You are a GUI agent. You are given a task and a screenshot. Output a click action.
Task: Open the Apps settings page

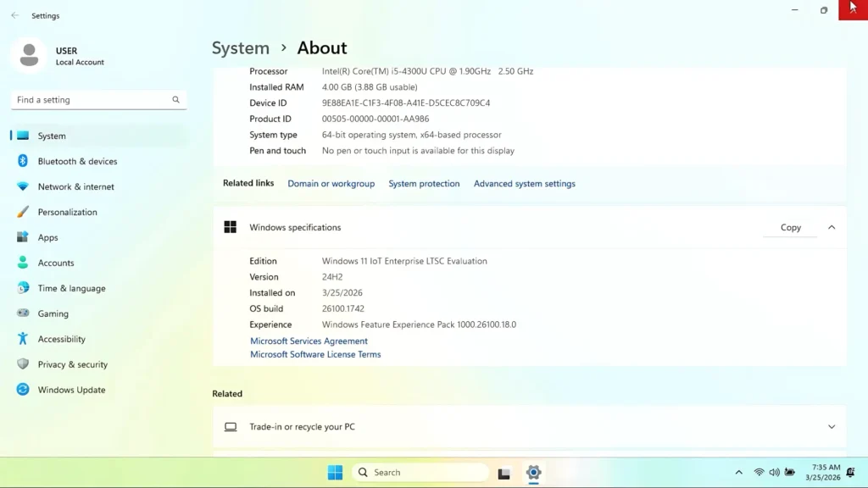point(98,237)
